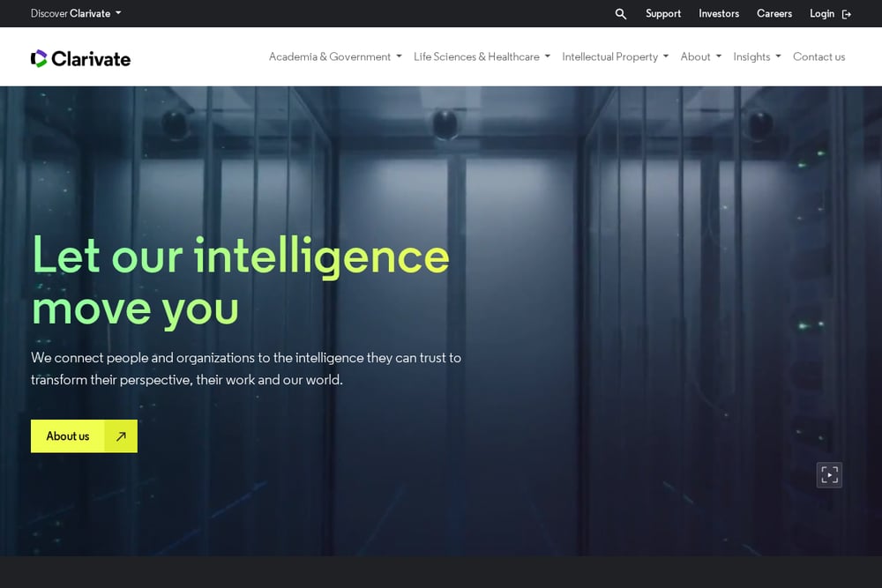Open the Insights dropdown menu
882x588 pixels.
(x=757, y=56)
